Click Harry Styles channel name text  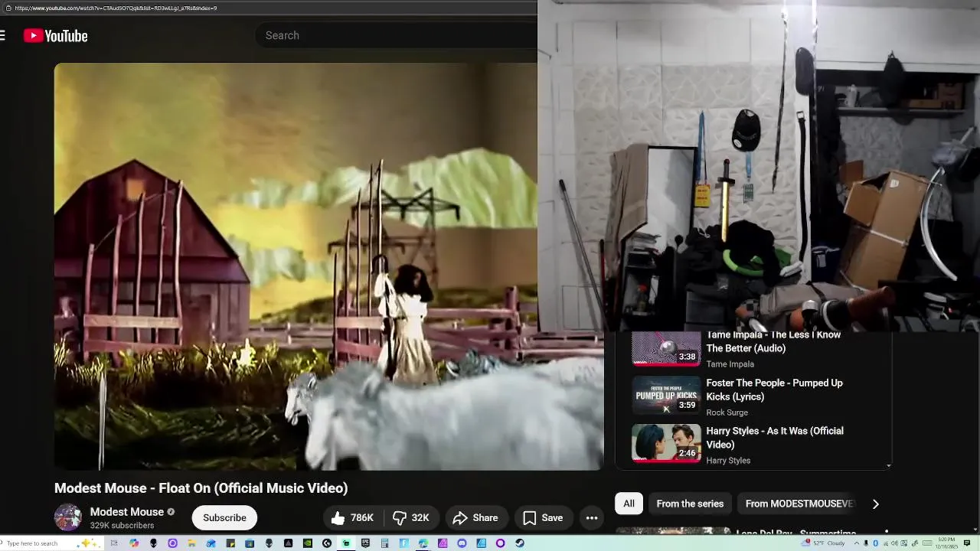728,461
